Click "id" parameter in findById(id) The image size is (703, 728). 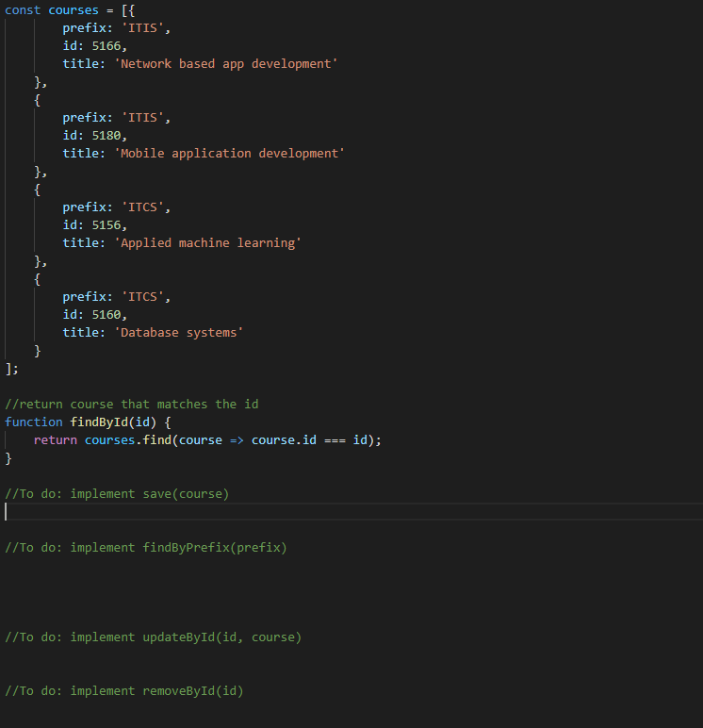pos(142,422)
